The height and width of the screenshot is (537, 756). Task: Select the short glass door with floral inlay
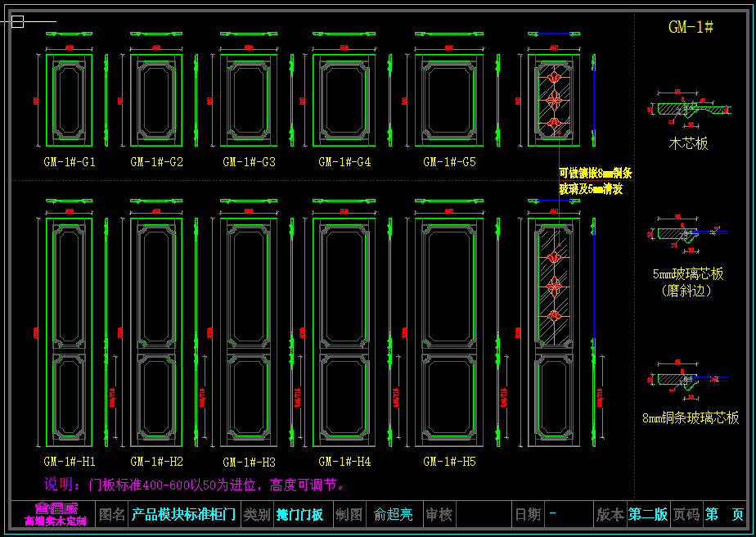click(x=554, y=101)
